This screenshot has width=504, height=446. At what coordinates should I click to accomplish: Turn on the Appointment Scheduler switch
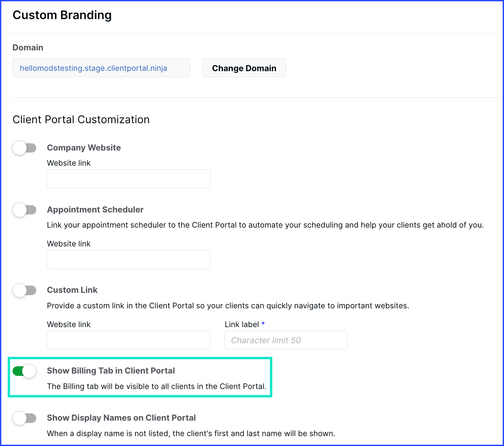click(24, 210)
